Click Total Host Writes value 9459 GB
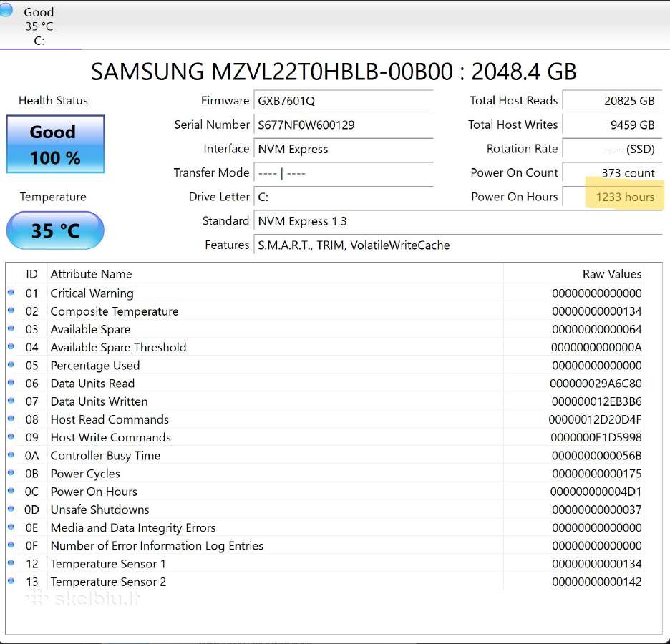The width and height of the screenshot is (670, 644). click(x=612, y=125)
